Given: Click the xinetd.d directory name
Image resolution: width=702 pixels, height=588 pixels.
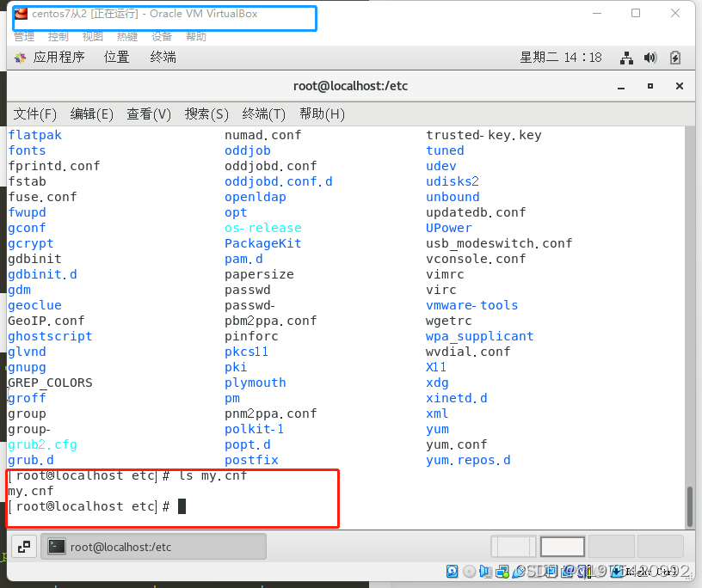Looking at the screenshot, I should (457, 398).
